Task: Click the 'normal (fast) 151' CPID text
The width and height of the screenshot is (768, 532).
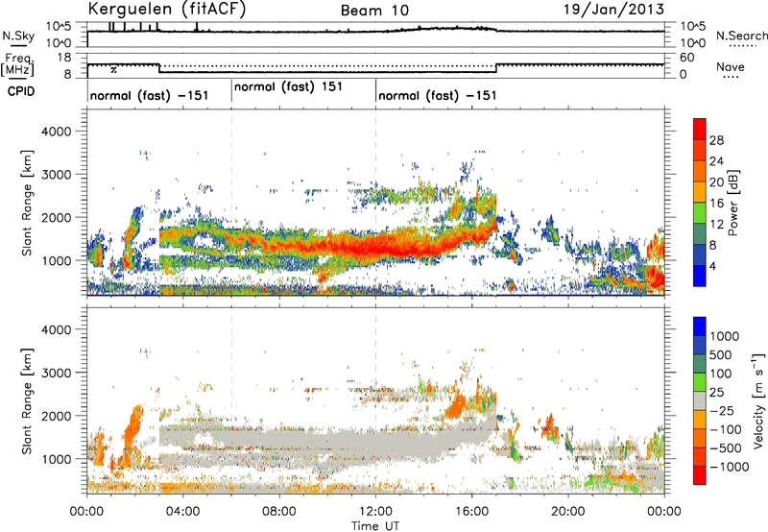Action: pos(288,87)
